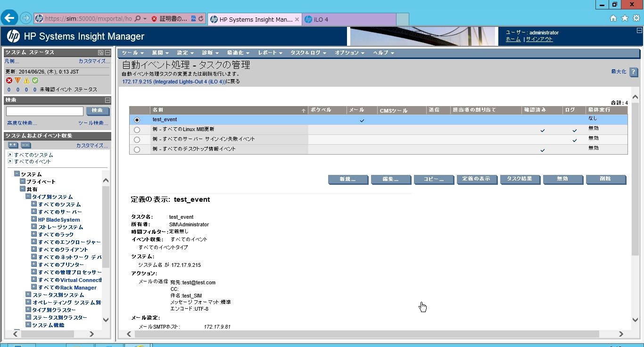Select the デスクトップ情報イベント task radio button
The image size is (644, 347).
tap(137, 149)
